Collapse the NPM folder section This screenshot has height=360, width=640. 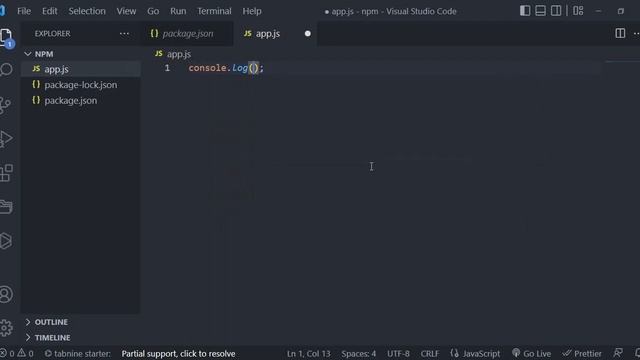pos(81,54)
